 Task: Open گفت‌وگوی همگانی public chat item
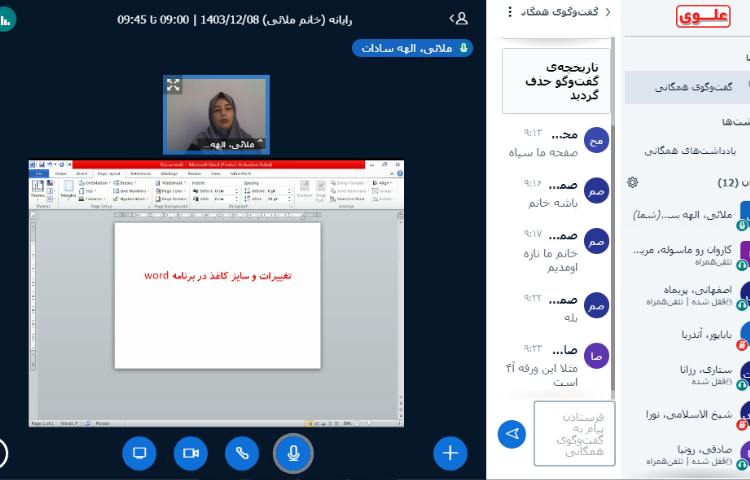coord(687,87)
